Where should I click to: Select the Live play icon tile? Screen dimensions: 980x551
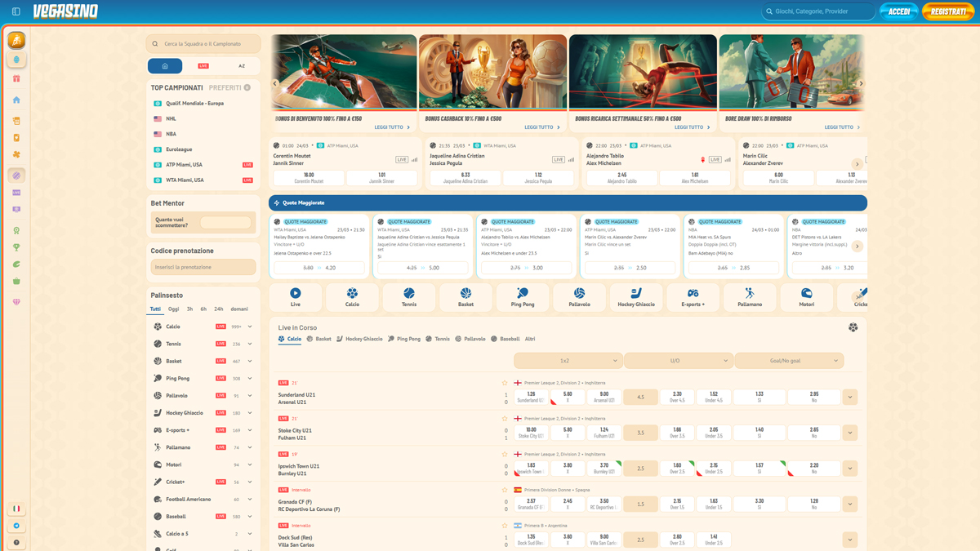tap(295, 297)
